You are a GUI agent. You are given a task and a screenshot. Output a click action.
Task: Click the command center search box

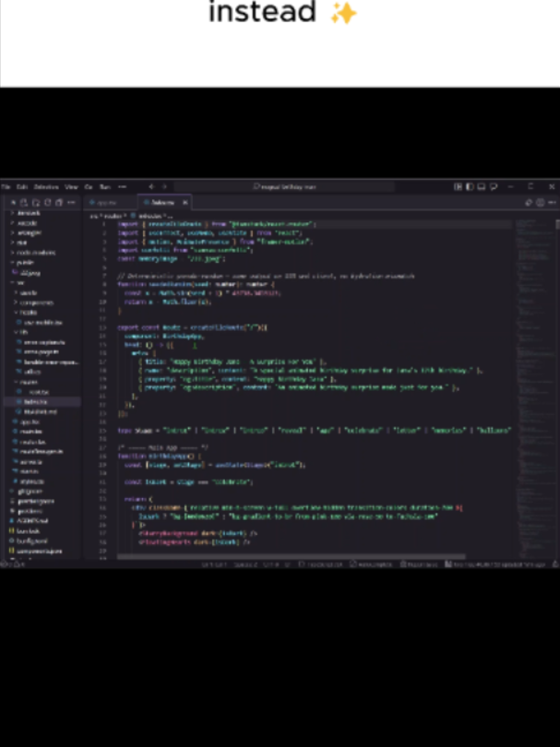point(284,186)
